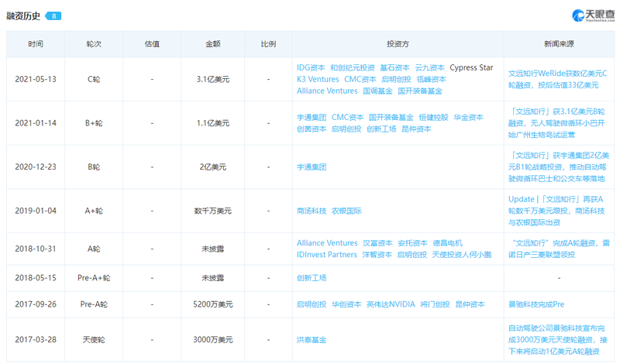Open 启明创投 link in Pre-A轮 row

(312, 304)
